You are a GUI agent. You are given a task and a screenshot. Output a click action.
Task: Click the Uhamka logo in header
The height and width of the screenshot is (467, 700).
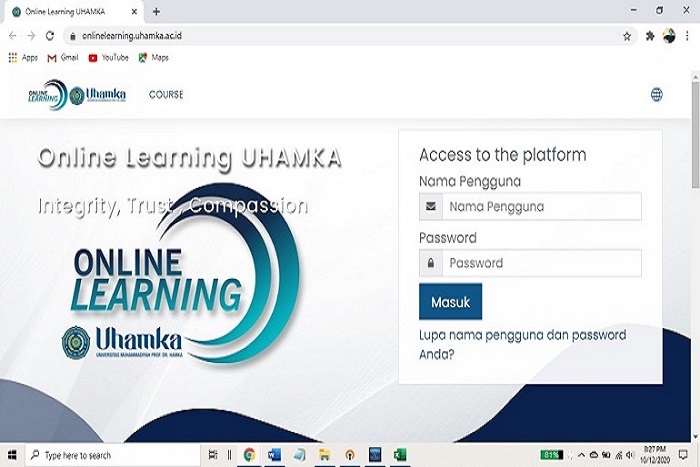(98, 95)
